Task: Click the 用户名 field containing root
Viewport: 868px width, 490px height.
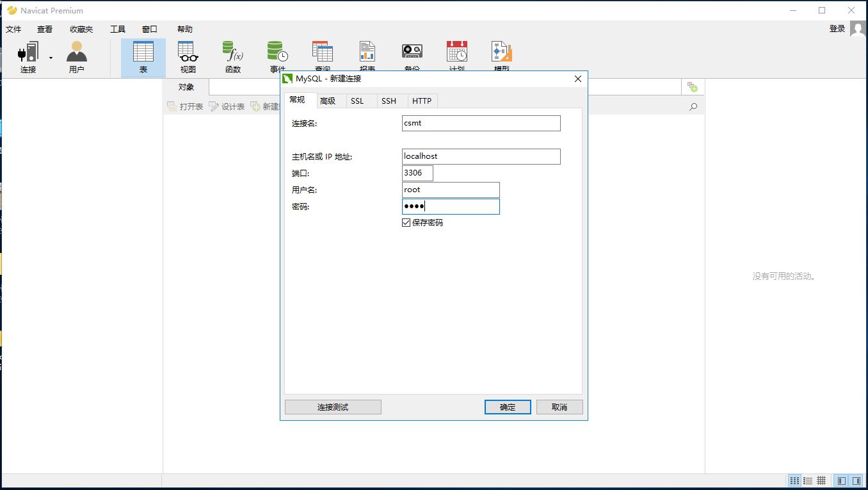Action: 451,190
